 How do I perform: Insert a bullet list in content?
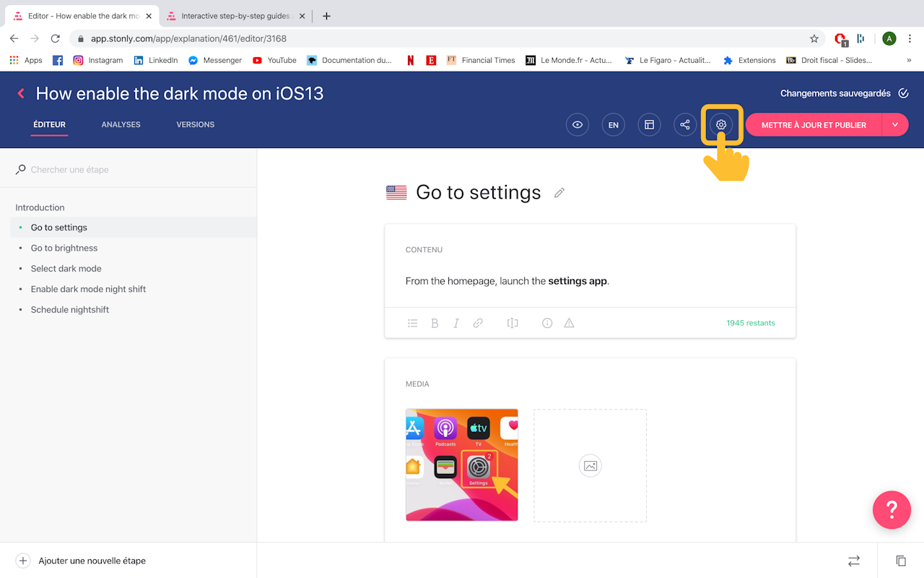[x=413, y=324]
